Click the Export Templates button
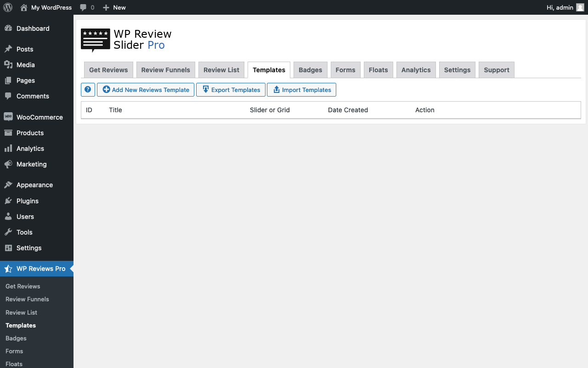Screen dimensions: 588x368 pos(231,90)
